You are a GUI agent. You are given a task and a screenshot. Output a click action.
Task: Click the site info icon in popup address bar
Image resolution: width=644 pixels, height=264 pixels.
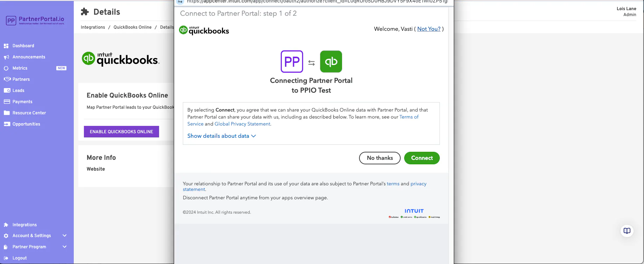[x=180, y=1]
